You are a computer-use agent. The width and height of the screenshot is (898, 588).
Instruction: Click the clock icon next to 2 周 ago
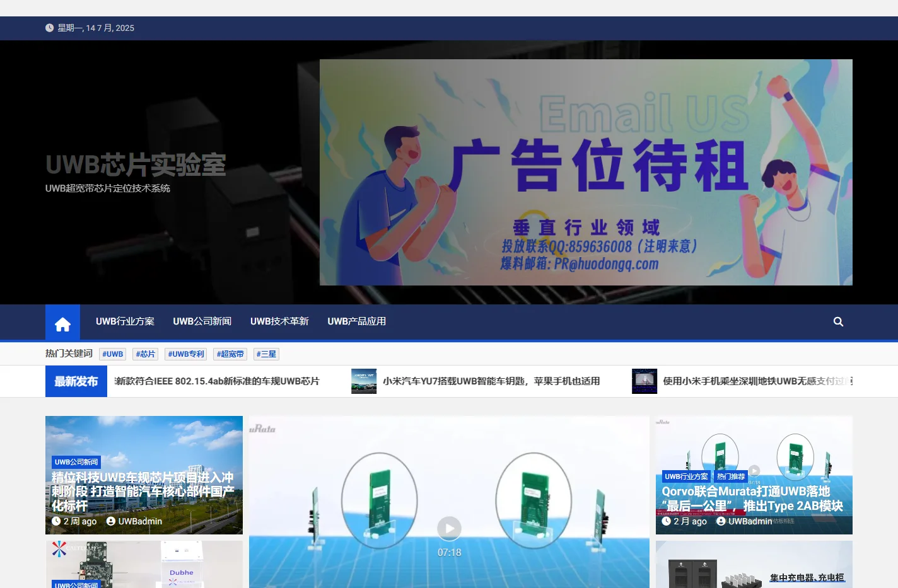[56, 521]
